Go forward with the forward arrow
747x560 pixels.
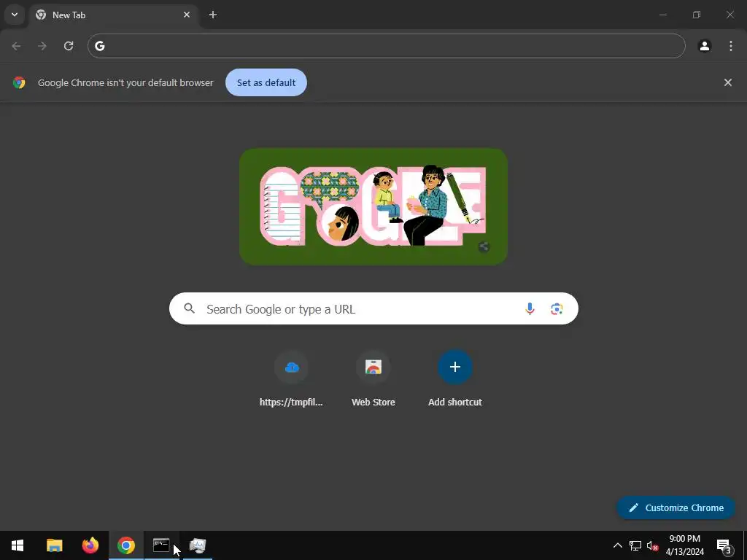[42, 46]
